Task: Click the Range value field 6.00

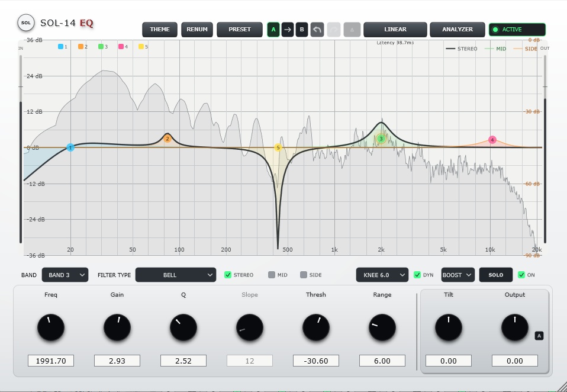Action: (382, 361)
